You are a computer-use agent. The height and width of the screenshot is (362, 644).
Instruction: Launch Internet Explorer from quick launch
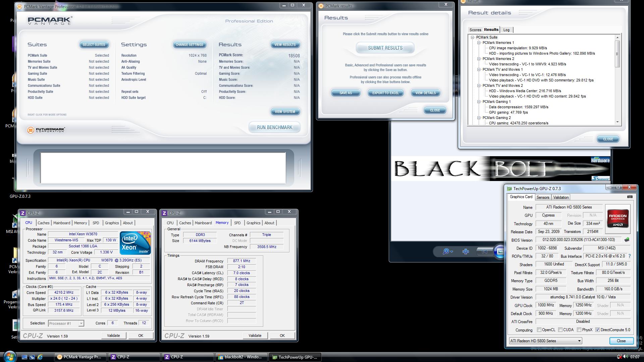[40, 357]
